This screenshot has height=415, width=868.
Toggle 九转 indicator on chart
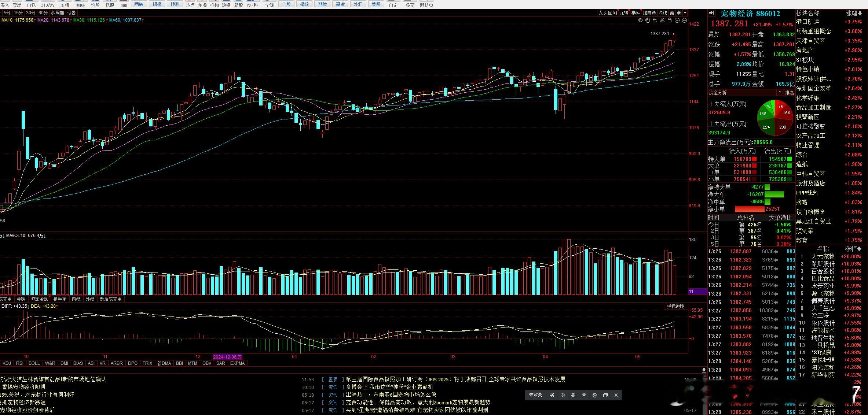[624, 13]
